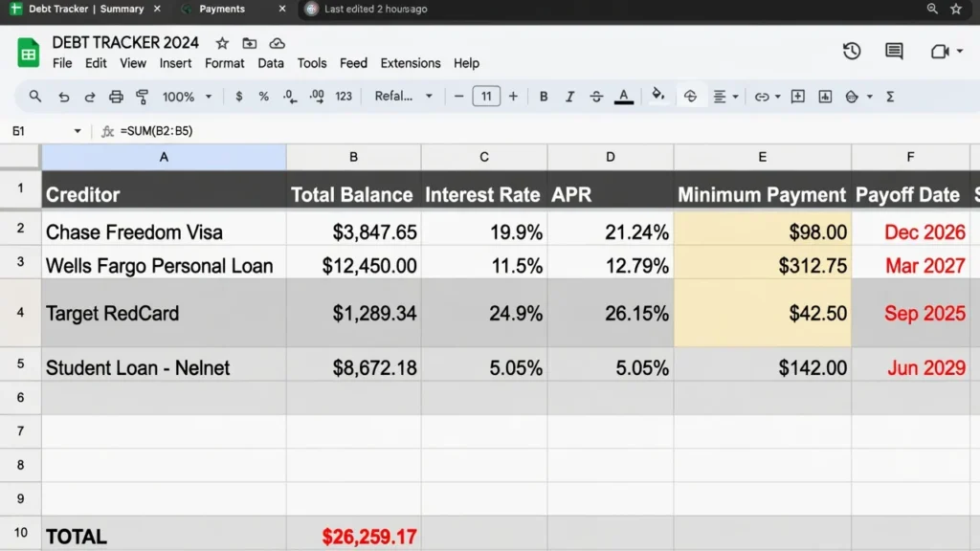
Task: Close the Debt Tracker Summary tab
Action: pyautogui.click(x=157, y=9)
